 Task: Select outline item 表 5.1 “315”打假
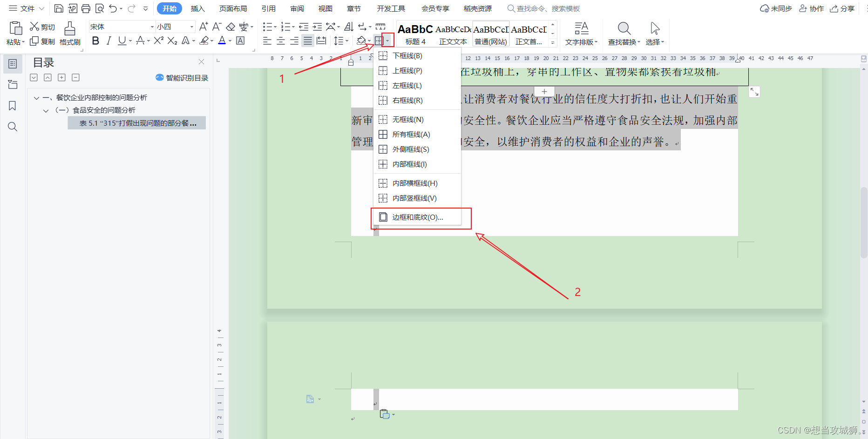(x=137, y=123)
